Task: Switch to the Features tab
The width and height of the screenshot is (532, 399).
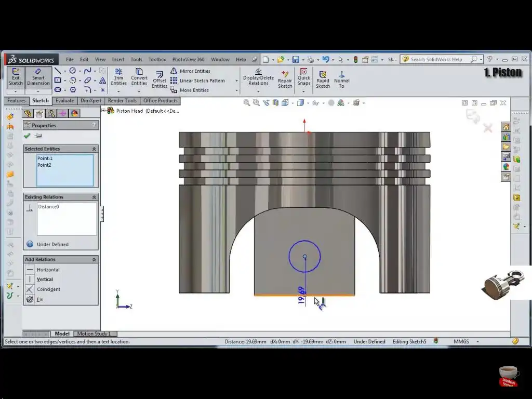Action: tap(16, 101)
